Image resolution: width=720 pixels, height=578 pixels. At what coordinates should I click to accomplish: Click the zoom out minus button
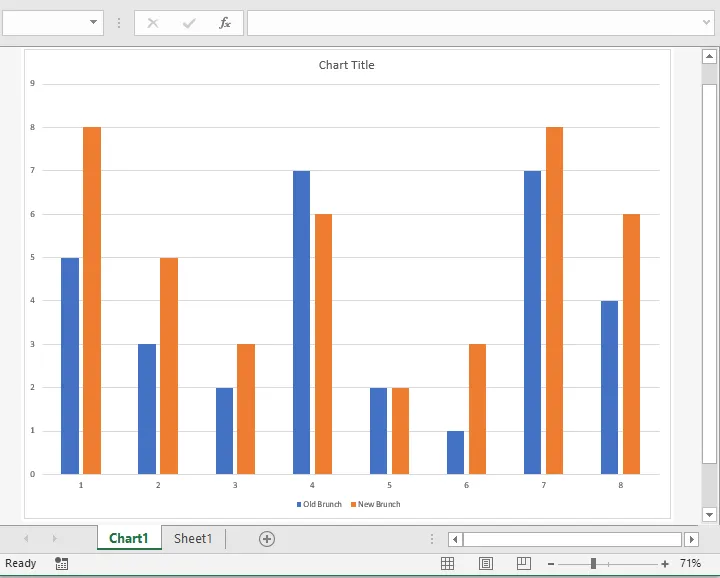(551, 564)
